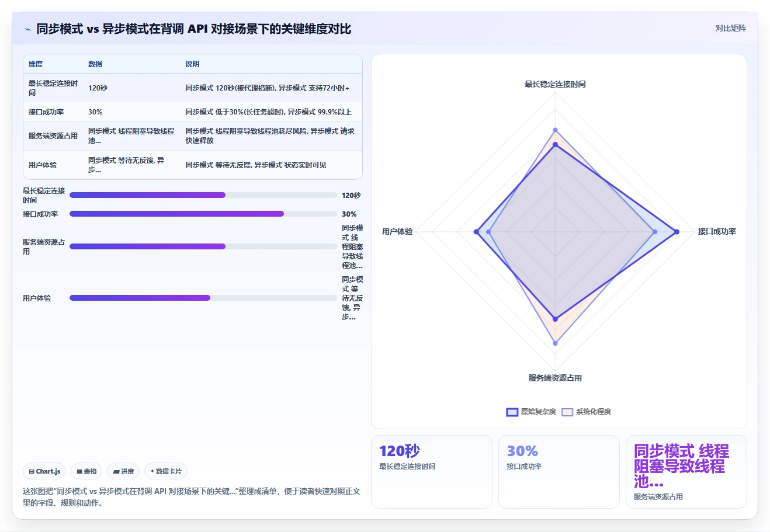Click the description mentioning 99.9%以上
This screenshot has height=532, width=770.
click(x=269, y=112)
